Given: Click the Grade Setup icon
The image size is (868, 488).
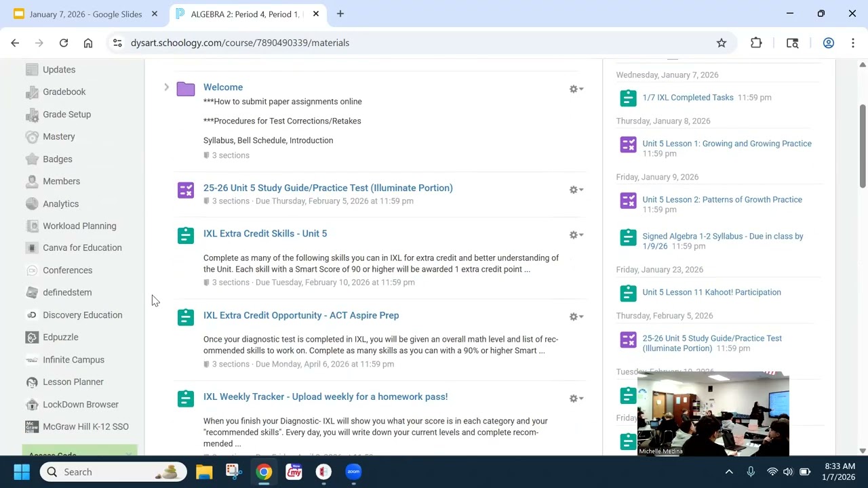Looking at the screenshot, I should point(32,114).
